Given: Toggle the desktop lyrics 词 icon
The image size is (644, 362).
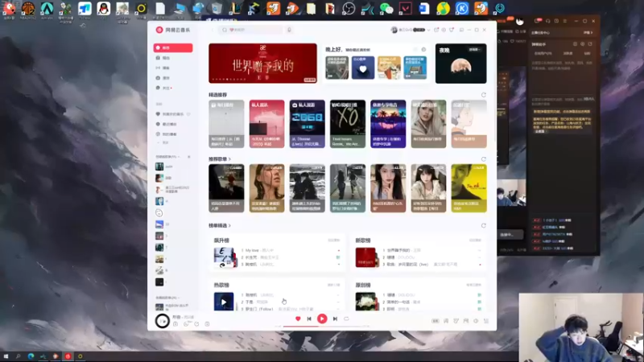Looking at the screenshot, I should tap(446, 321).
